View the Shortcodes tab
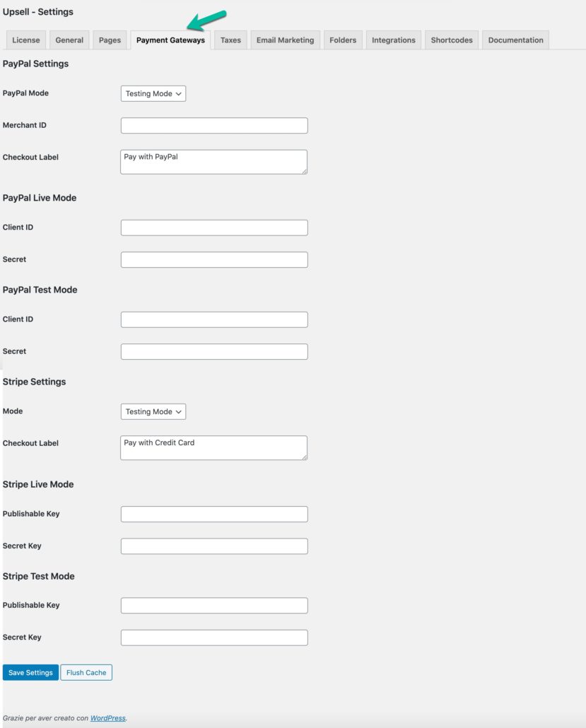This screenshot has width=586, height=728. (x=451, y=40)
